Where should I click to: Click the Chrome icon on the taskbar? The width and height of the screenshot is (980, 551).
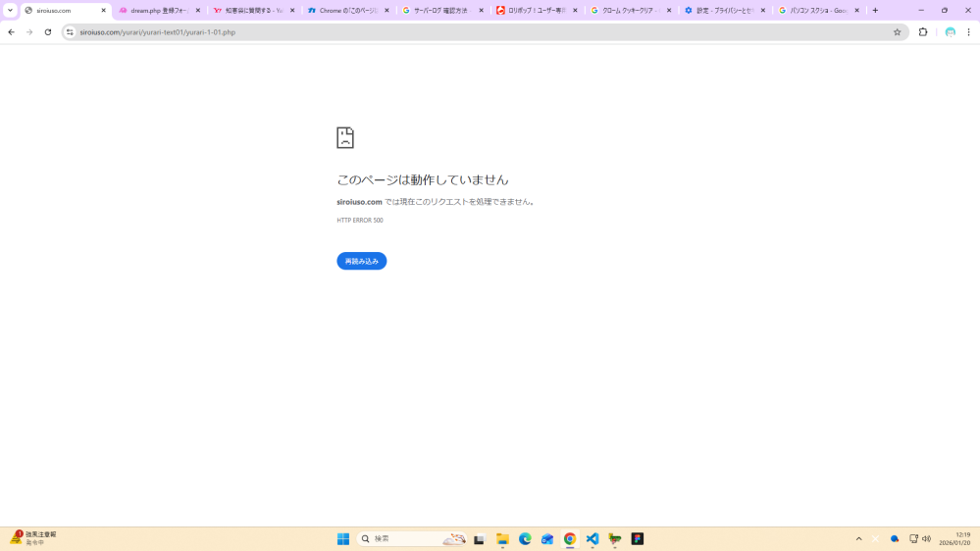[x=570, y=539]
